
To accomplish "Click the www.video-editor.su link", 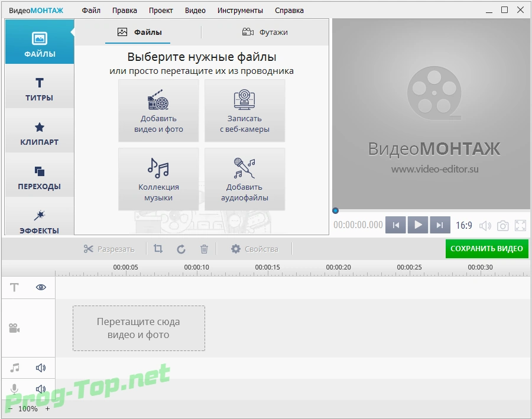I will [x=434, y=169].
